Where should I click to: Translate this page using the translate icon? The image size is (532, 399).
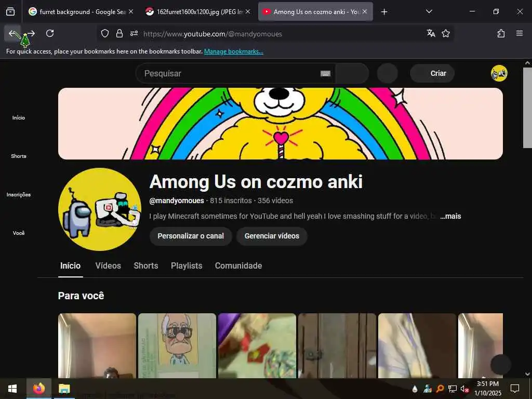[431, 33]
